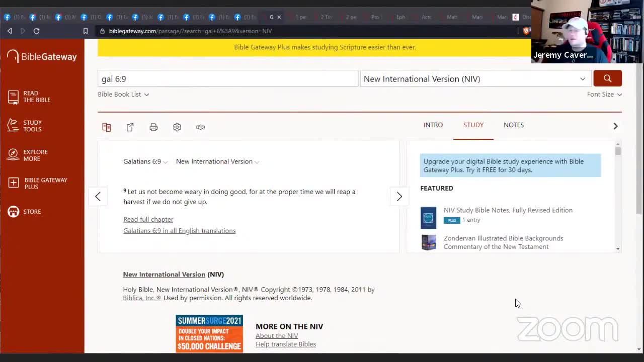The image size is (644, 362).
Task: Click the red search magnifier button
Action: tap(607, 78)
